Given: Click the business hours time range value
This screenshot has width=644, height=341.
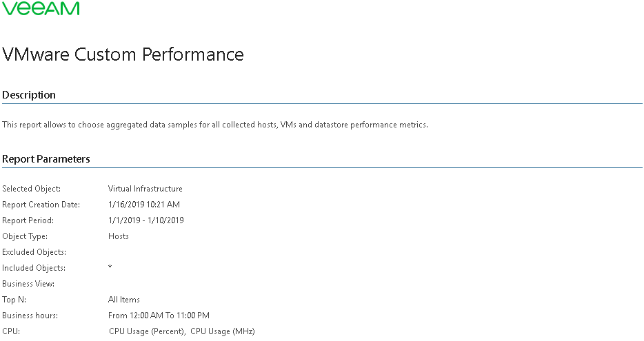Looking at the screenshot, I should [x=159, y=316].
